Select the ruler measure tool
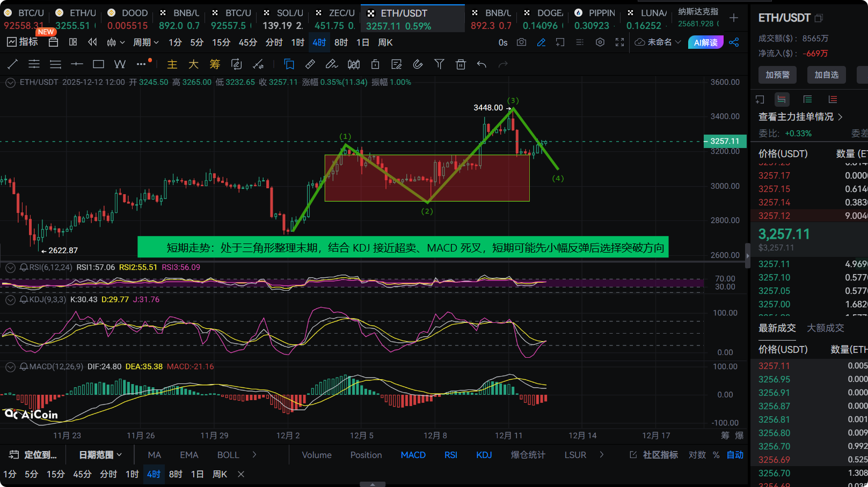Viewport: 868px width, 487px height. tap(310, 64)
